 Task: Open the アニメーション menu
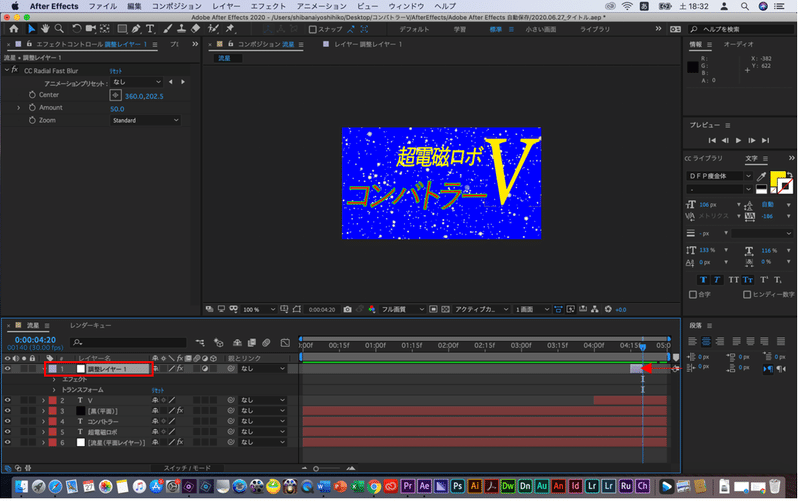coord(321,6)
